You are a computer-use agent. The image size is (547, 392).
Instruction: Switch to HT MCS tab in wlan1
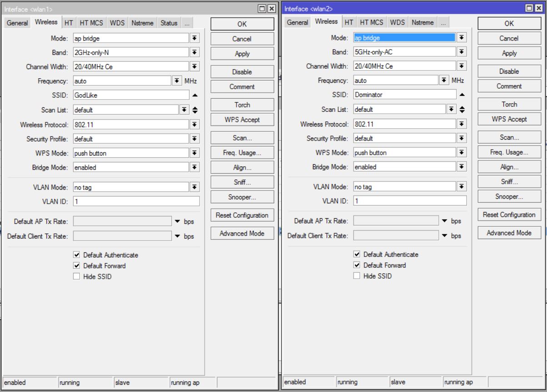[x=91, y=23]
